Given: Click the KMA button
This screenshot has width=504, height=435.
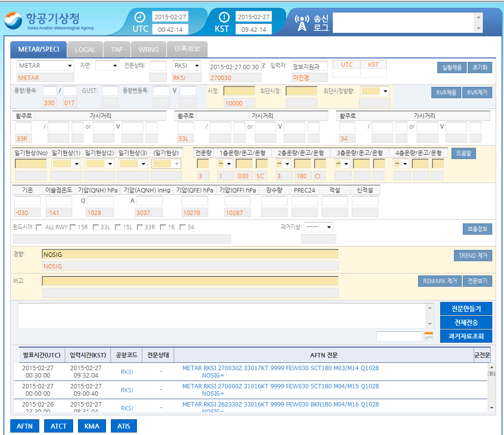Looking at the screenshot, I should click(x=92, y=426).
